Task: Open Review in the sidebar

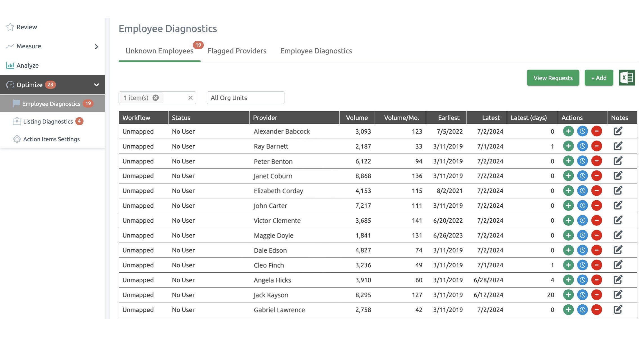Action: (x=27, y=27)
